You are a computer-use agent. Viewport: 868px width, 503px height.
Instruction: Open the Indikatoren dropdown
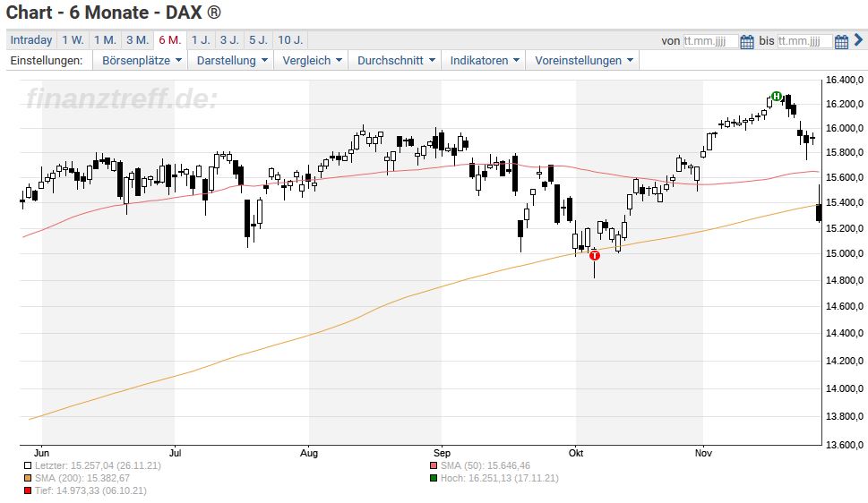tap(485, 60)
